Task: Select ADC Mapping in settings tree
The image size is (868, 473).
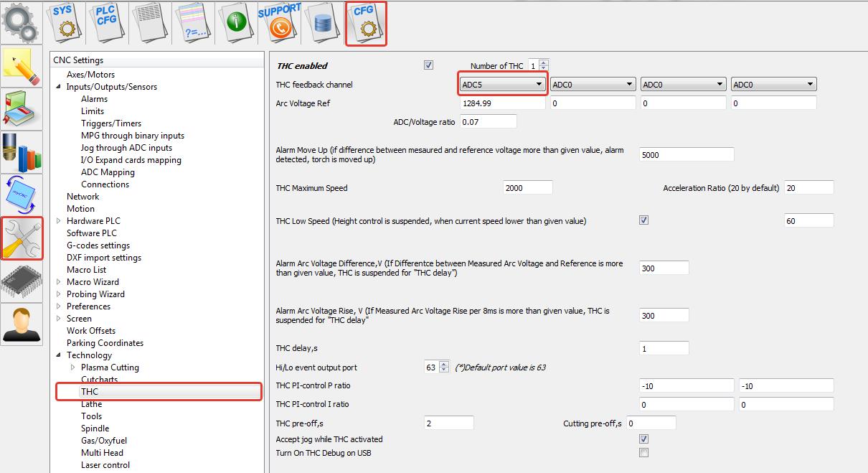Action: tap(108, 172)
